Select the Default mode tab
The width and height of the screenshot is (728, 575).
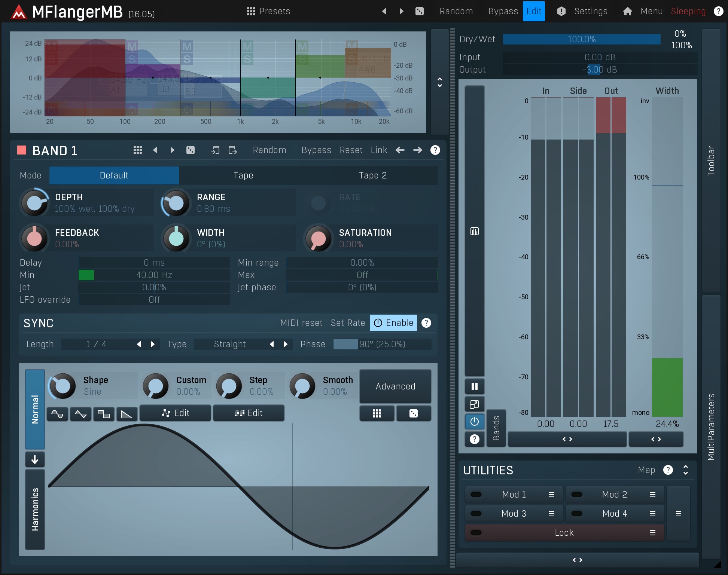(x=114, y=175)
